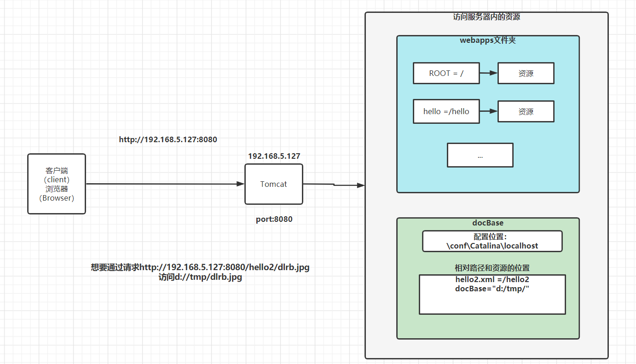Click the ellipsis '...' box
The width and height of the screenshot is (636, 364).
pyautogui.click(x=480, y=155)
